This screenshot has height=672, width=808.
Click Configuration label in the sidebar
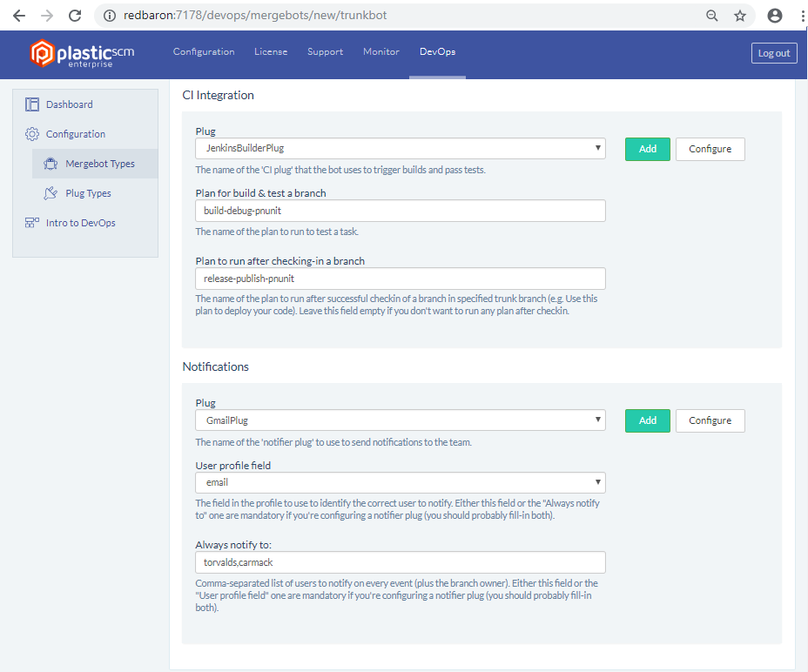point(76,134)
